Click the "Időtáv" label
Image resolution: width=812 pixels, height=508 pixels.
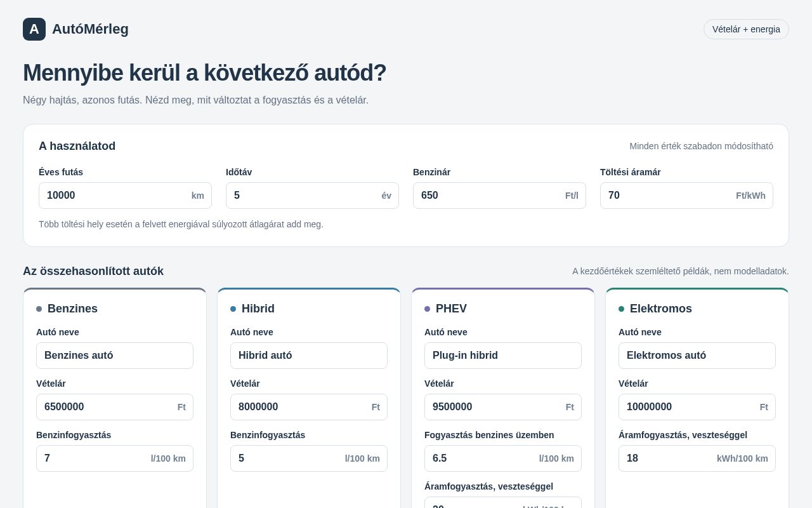239,172
